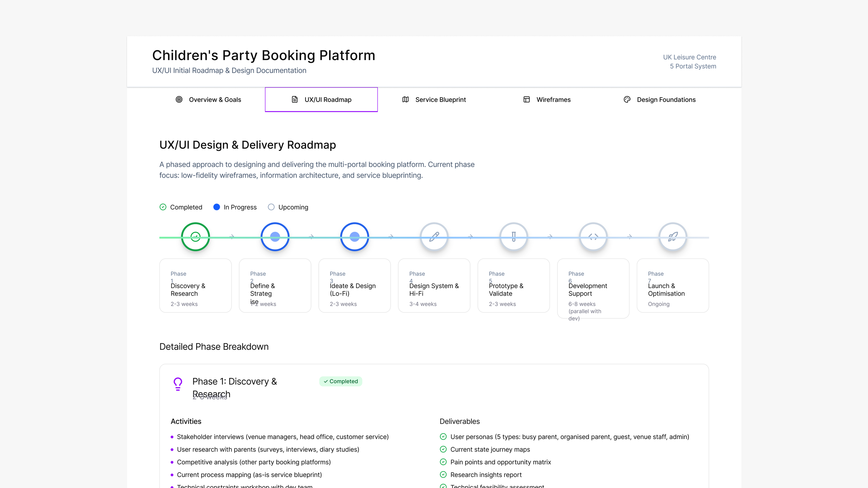Screen dimensions: 868x488
Task: Click the Stakeholder interviews activity line
Action: [283, 437]
